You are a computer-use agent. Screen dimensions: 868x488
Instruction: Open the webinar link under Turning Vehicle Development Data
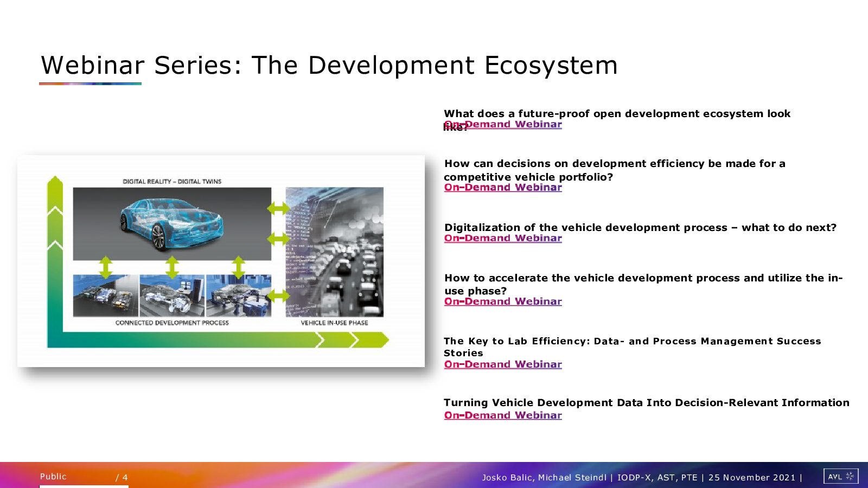click(x=503, y=415)
